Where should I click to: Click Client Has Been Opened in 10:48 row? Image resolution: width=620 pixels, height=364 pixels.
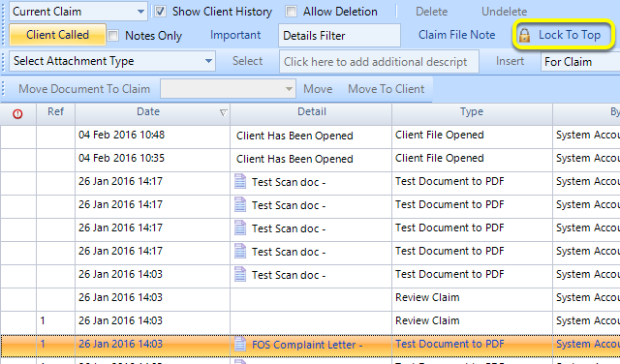pyautogui.click(x=294, y=136)
